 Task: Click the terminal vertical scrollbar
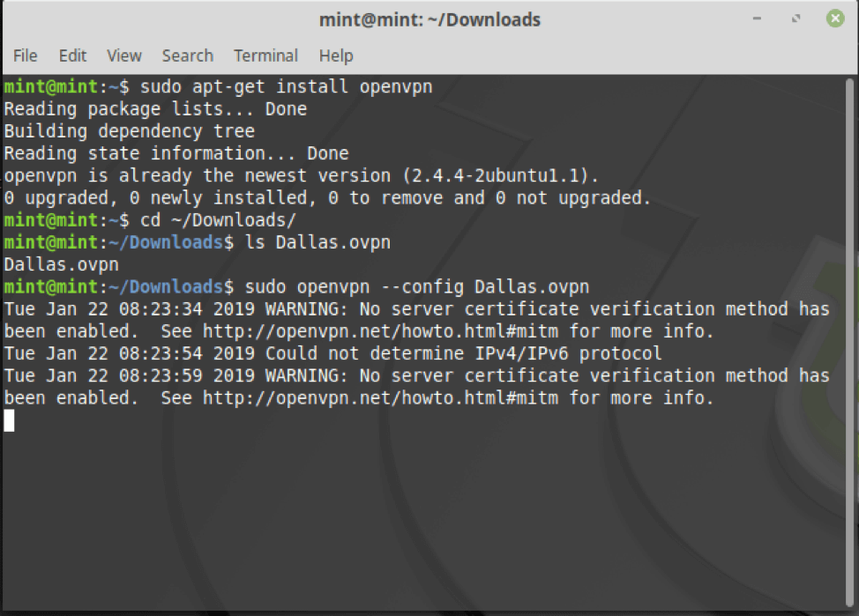849,342
